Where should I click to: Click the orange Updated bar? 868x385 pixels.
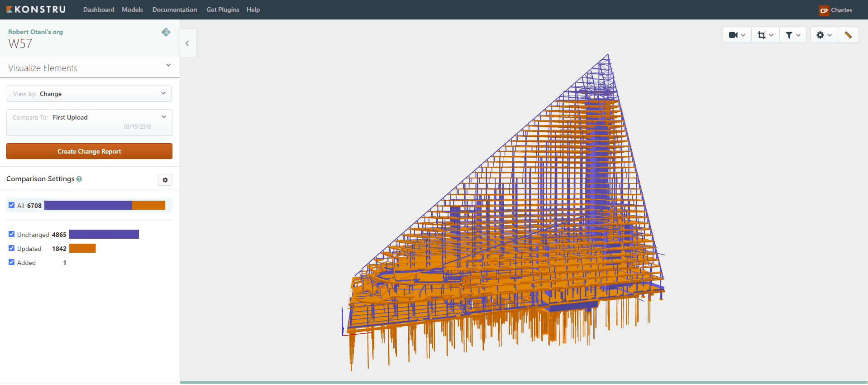point(82,248)
